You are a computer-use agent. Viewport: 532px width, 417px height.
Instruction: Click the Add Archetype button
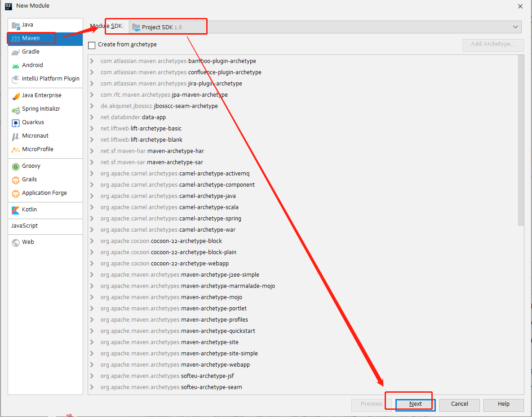point(493,45)
